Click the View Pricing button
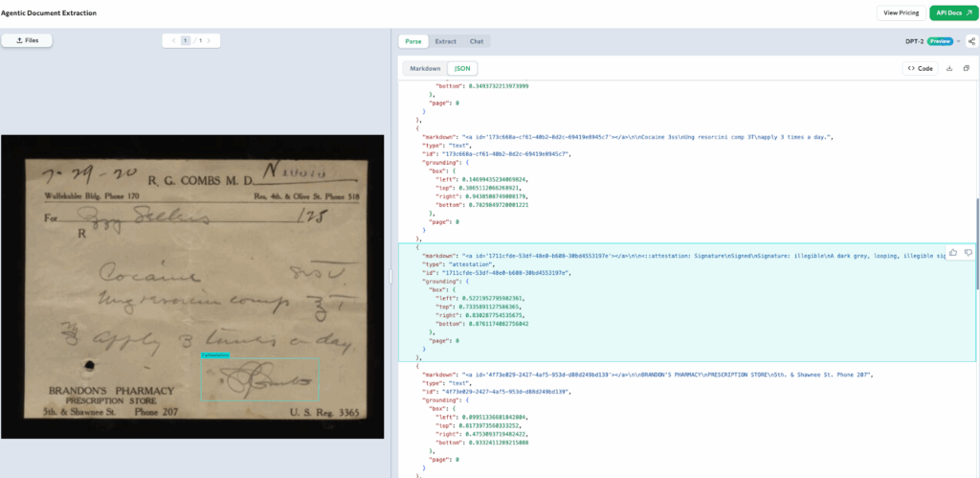This screenshot has height=478, width=980. 900,12
